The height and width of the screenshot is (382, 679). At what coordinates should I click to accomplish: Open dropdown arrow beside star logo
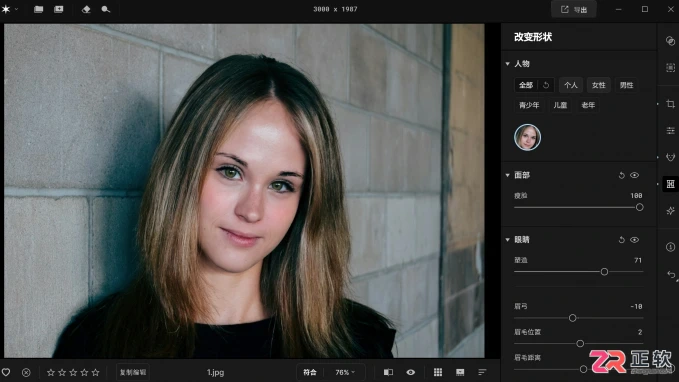pos(16,9)
